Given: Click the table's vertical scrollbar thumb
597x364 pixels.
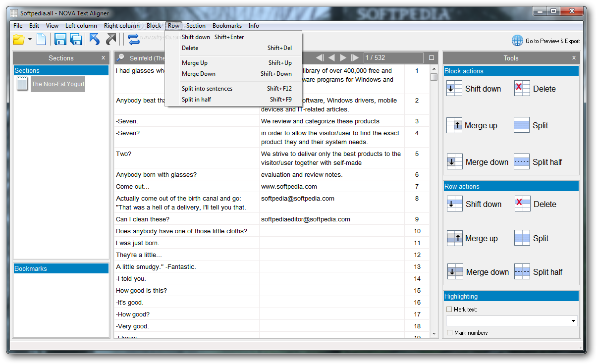Looking at the screenshot, I should pos(434,77).
